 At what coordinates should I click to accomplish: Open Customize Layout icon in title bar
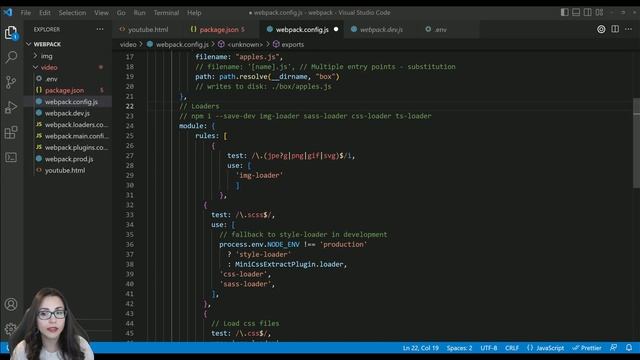click(x=599, y=12)
